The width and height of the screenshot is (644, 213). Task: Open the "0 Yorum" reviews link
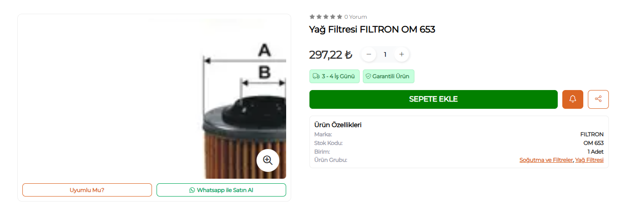[x=356, y=17]
